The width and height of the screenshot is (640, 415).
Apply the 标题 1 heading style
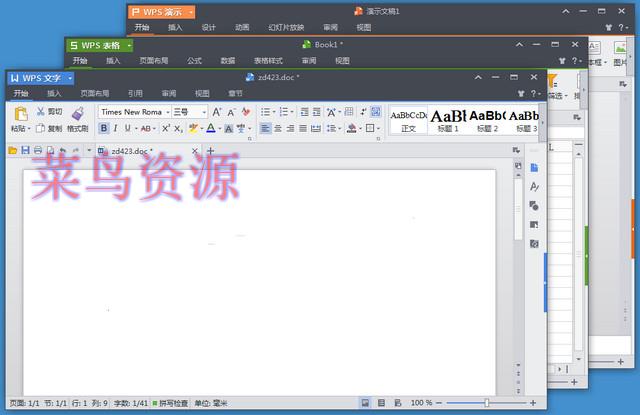click(448, 120)
